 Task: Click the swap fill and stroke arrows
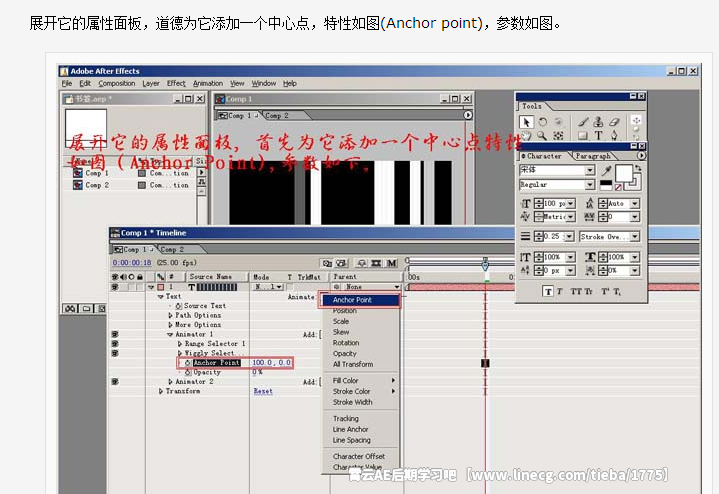tap(637, 168)
